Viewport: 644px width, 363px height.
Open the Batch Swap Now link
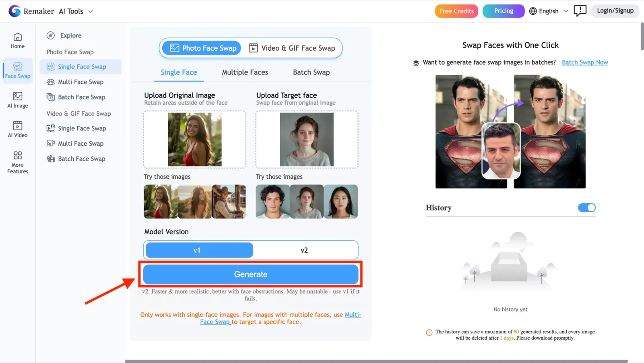pos(585,62)
